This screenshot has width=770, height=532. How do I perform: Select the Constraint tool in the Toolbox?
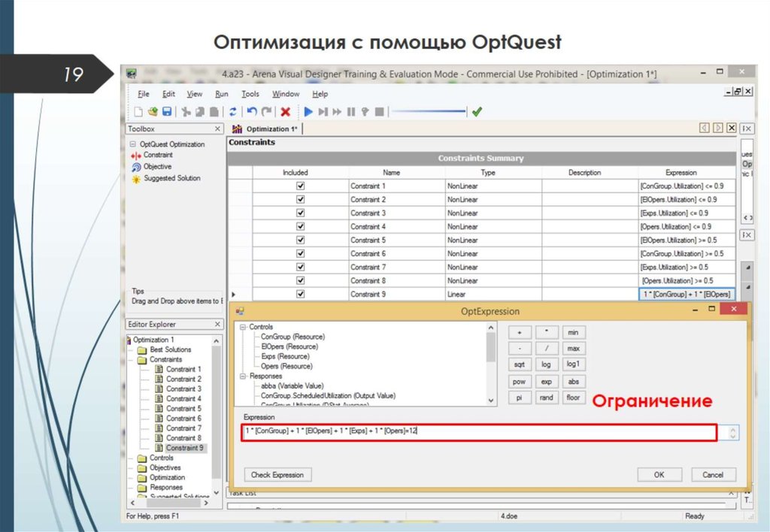coord(157,156)
